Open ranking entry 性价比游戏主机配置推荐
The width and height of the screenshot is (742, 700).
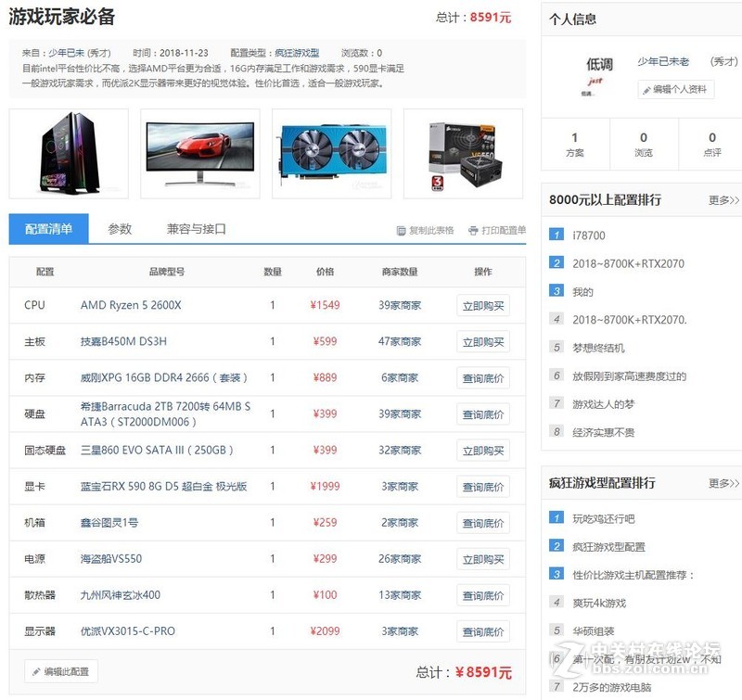[633, 575]
